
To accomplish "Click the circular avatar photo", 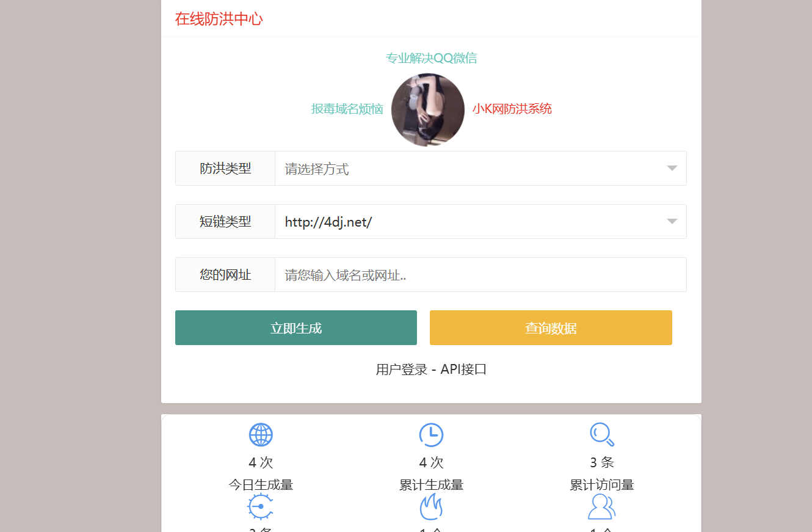I will click(428, 109).
